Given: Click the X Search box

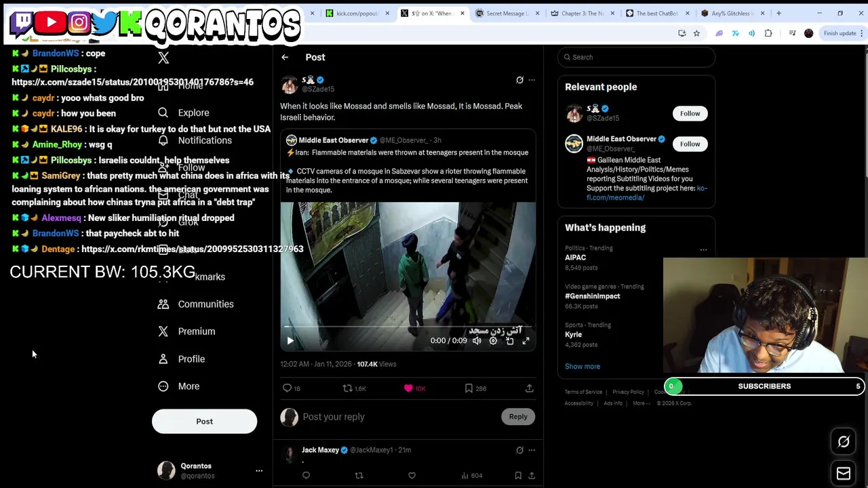Looking at the screenshot, I should click(x=636, y=57).
